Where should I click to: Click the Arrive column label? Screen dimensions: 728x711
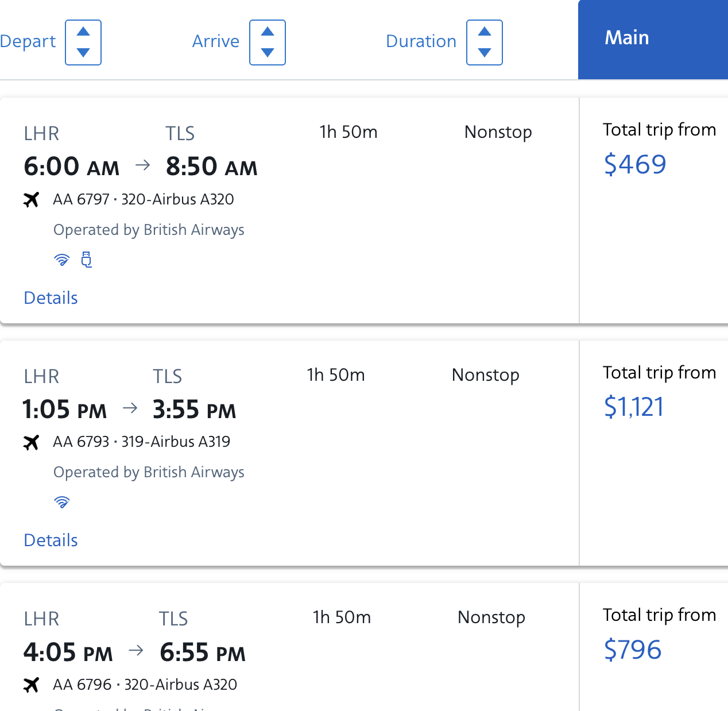tap(215, 41)
